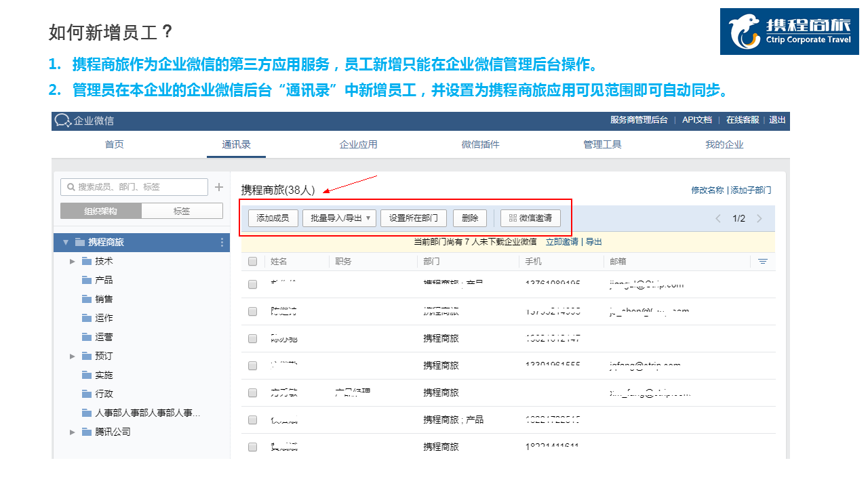
Task: Collapse the 携程商旅 root department
Action: click(x=66, y=242)
